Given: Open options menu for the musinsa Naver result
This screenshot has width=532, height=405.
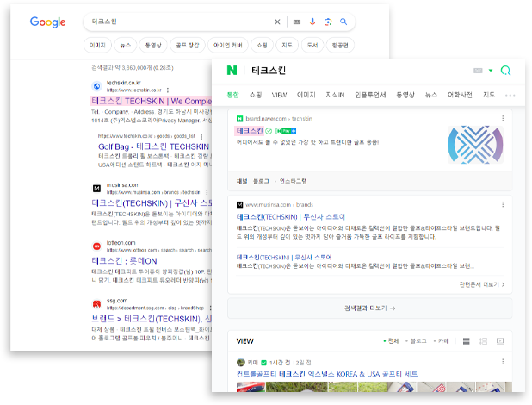Looking at the screenshot, I should [503, 204].
